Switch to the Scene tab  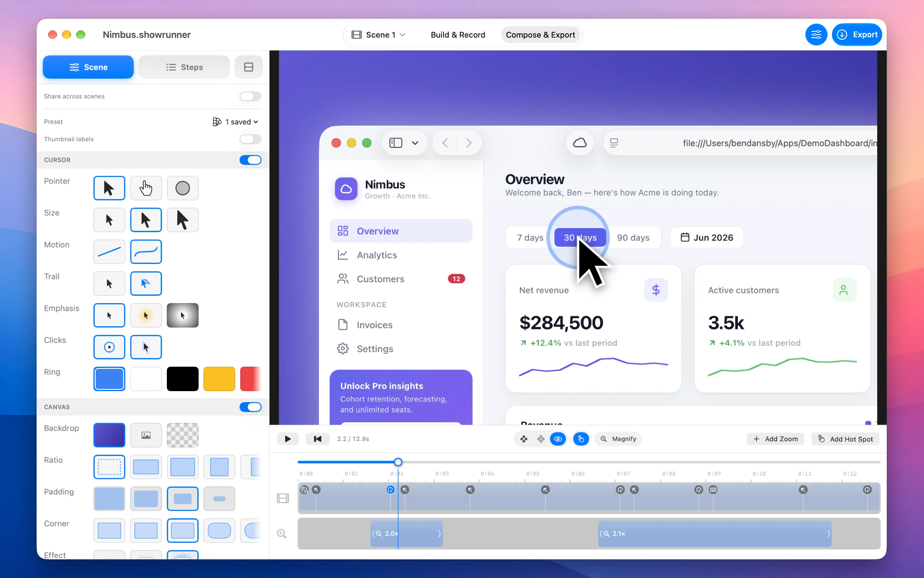click(88, 67)
